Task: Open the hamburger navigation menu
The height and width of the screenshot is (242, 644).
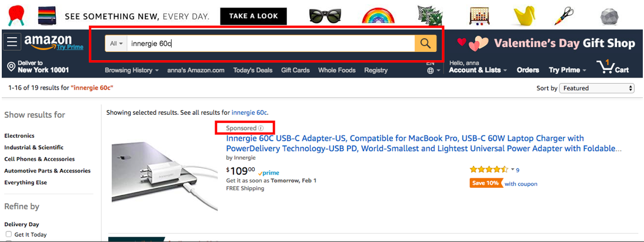Action: (12, 41)
